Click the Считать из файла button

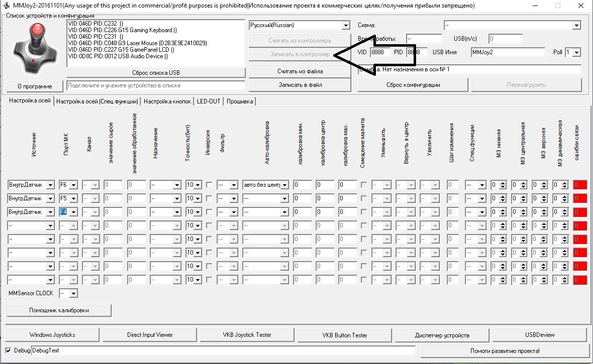pos(300,71)
